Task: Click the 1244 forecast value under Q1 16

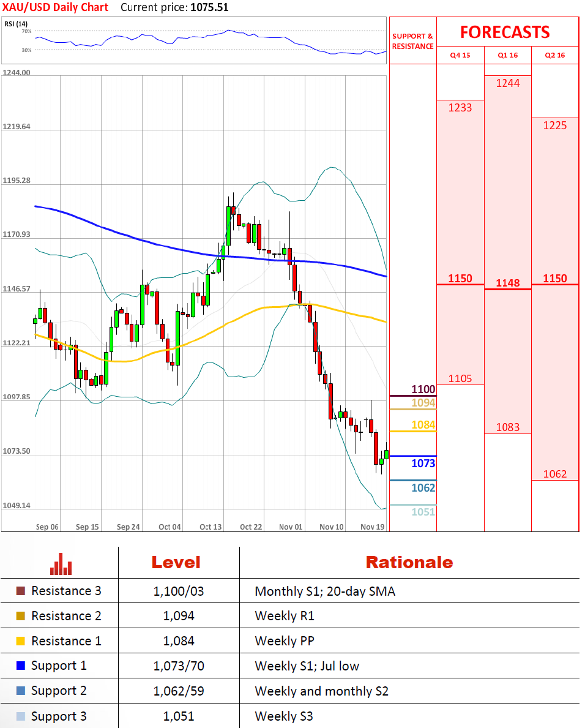Action: (x=507, y=83)
